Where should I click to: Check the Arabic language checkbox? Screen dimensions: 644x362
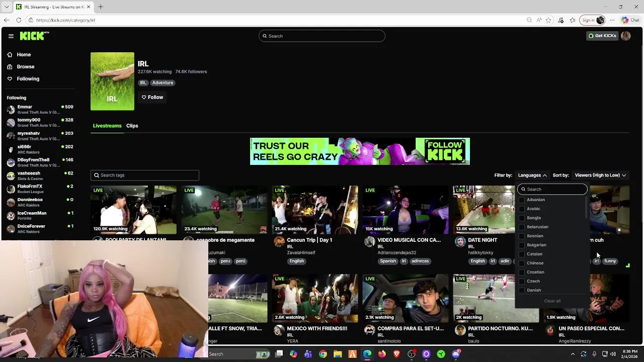click(x=522, y=209)
